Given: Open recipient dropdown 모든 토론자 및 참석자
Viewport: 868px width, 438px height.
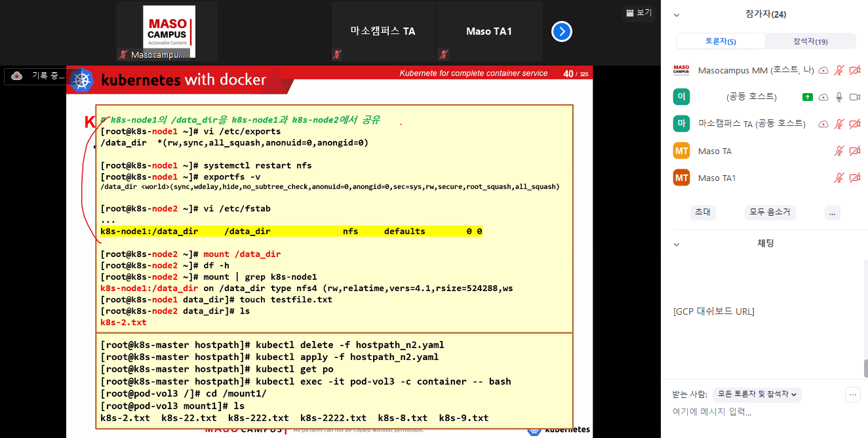Looking at the screenshot, I should pos(757,394).
